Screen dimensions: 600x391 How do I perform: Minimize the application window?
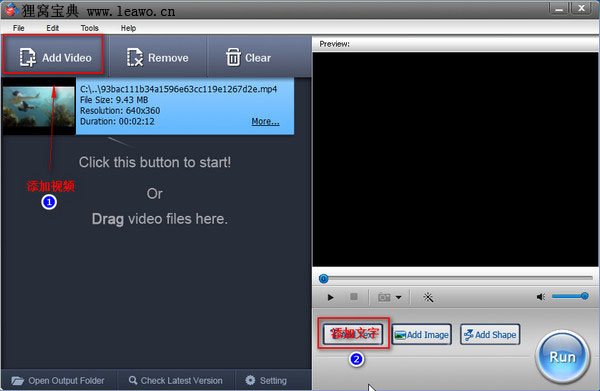[559, 8]
